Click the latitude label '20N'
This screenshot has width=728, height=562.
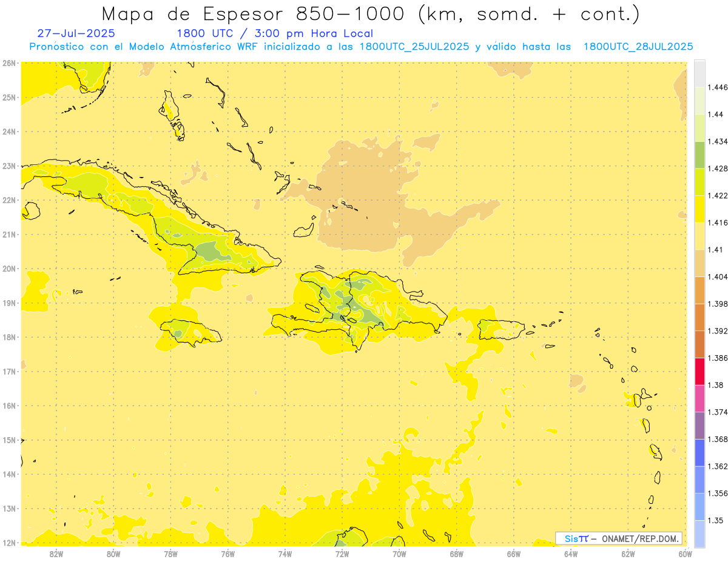[x=8, y=269]
